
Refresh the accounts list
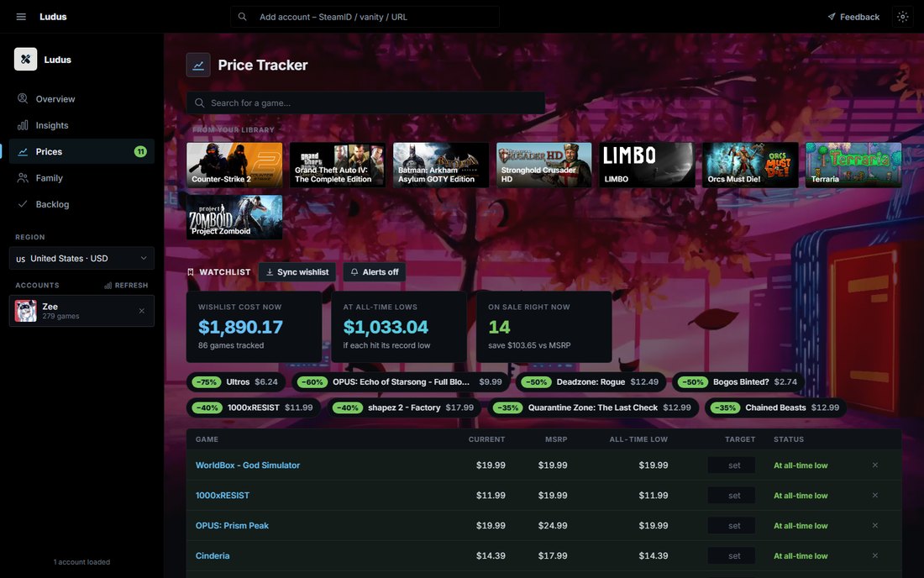coord(126,285)
